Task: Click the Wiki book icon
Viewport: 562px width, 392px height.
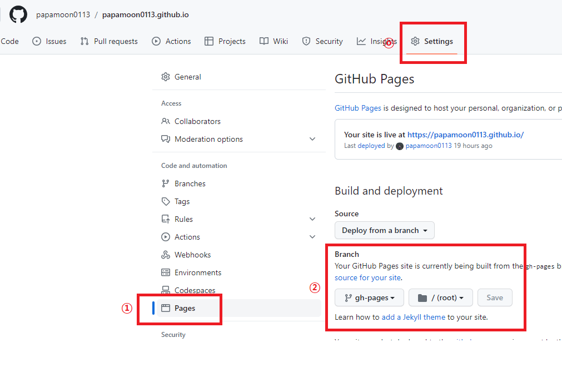Action: (264, 41)
